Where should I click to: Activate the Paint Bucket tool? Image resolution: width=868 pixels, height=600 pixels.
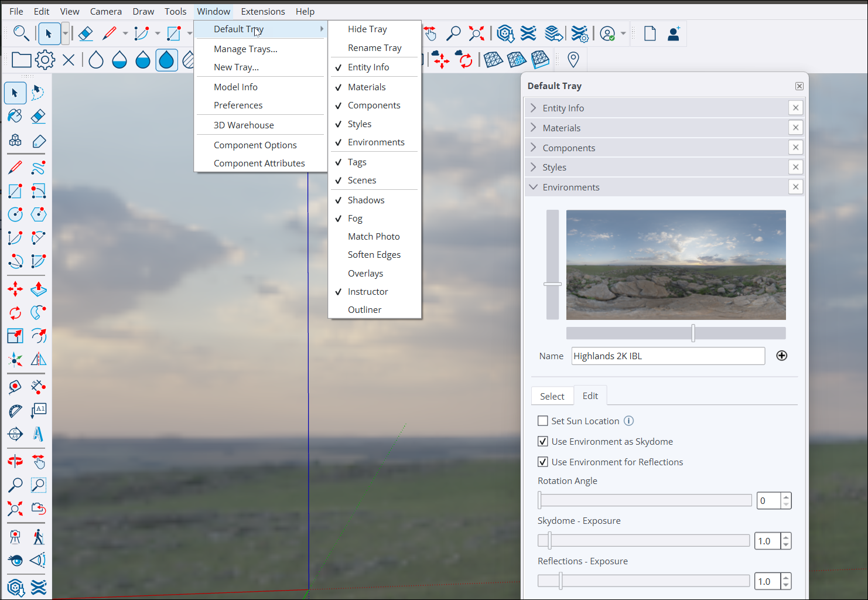[x=14, y=116]
